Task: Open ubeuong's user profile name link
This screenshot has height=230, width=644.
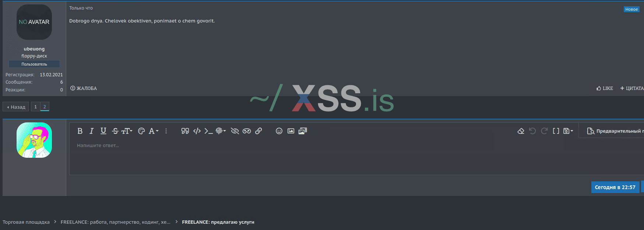Action: (34, 49)
